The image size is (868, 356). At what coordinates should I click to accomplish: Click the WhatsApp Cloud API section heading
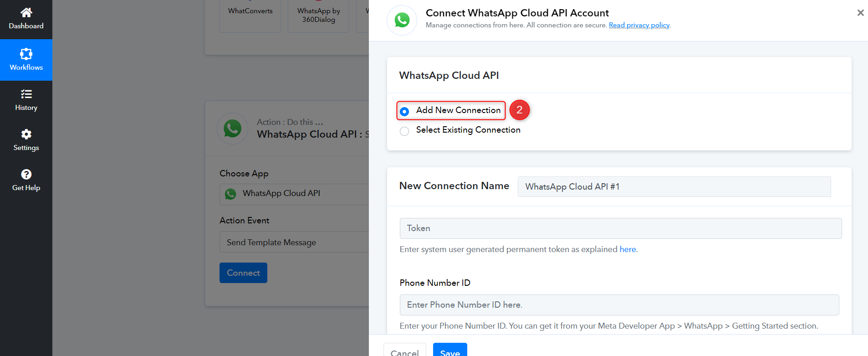pyautogui.click(x=449, y=75)
